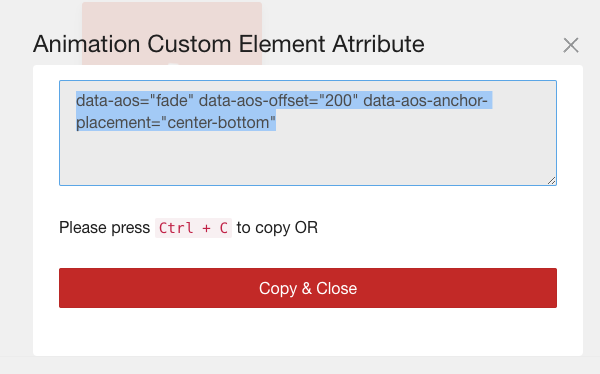Viewport: 600px width, 374px height.
Task: Click the data-aos="fade" text in textarea
Action: click(x=135, y=101)
